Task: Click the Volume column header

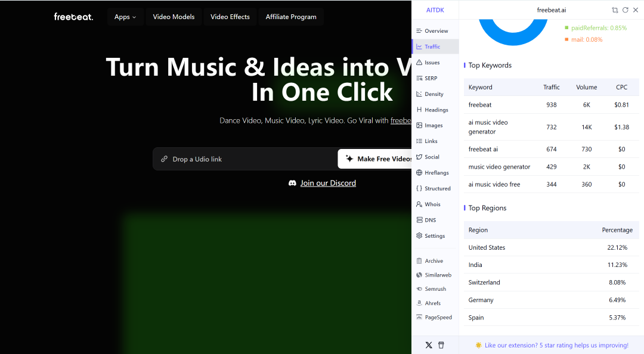Action: 587,87
